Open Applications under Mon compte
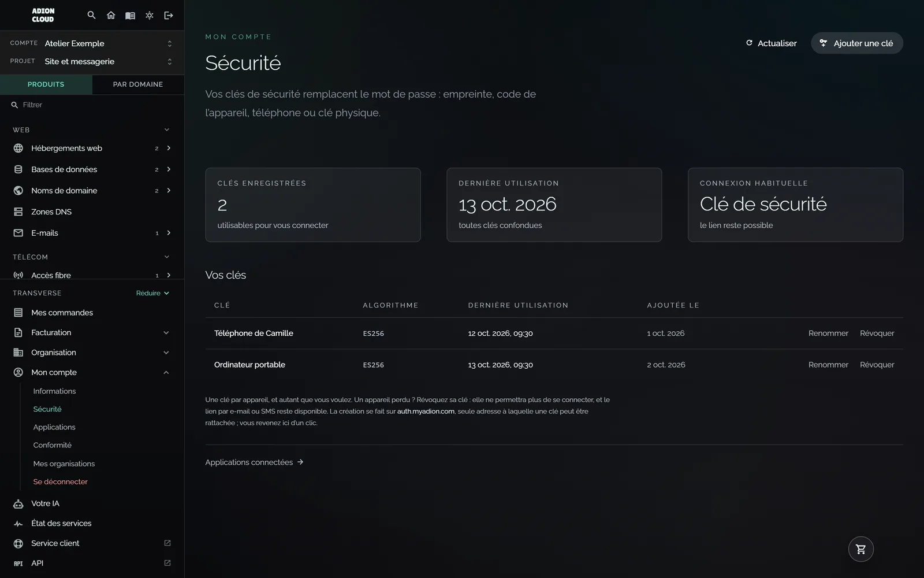Viewport: 924px width, 578px height. pos(54,427)
